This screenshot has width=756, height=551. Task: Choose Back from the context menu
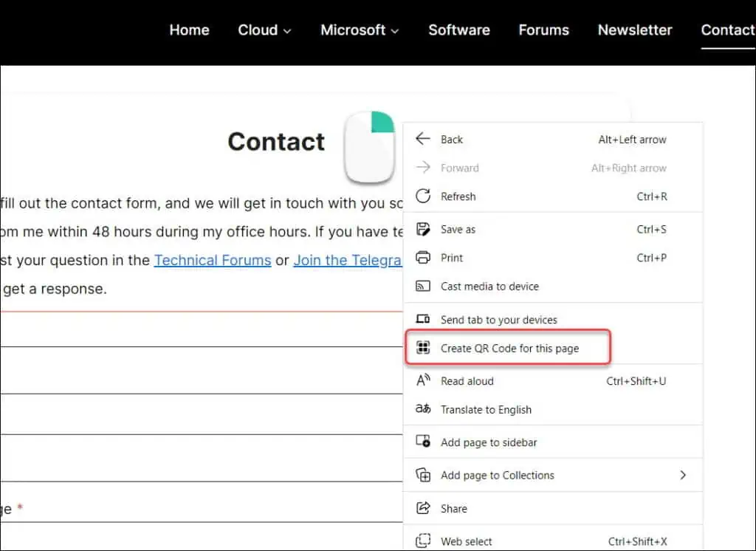pyautogui.click(x=552, y=140)
